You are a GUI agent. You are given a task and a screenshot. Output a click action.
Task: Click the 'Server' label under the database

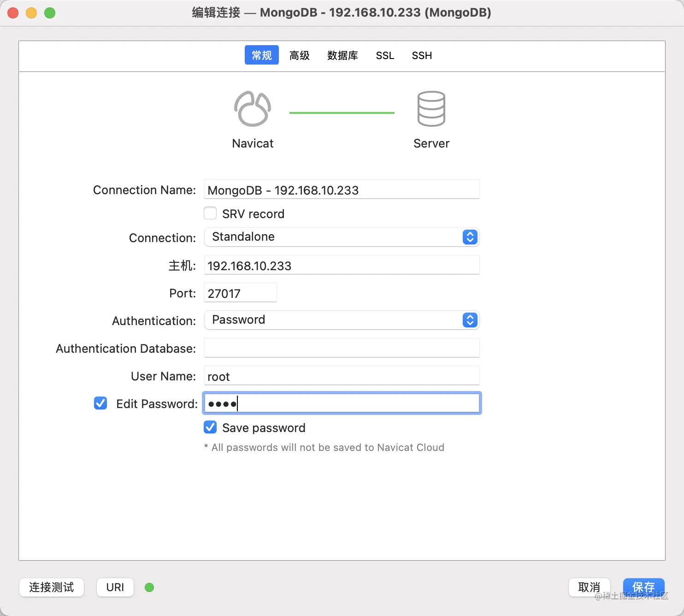tap(431, 143)
